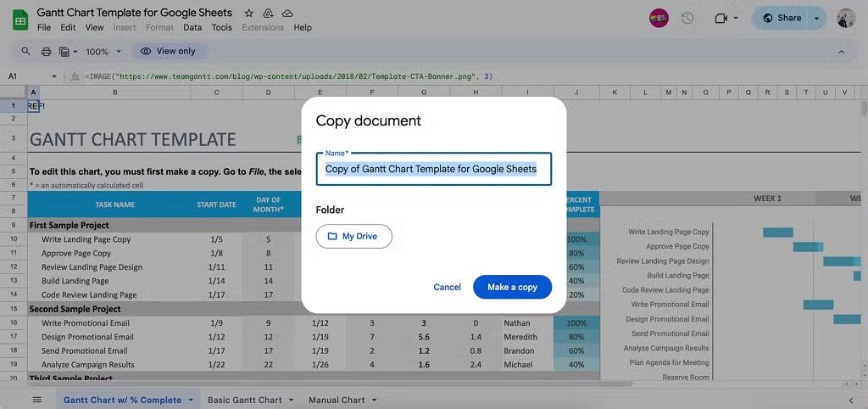This screenshot has height=409, width=868.
Task: Click the Make a copy button
Action: point(512,287)
